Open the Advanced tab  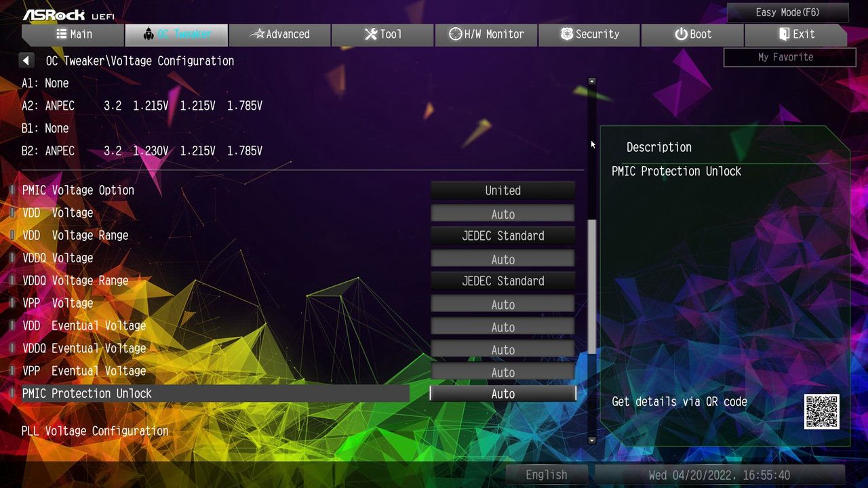point(280,35)
